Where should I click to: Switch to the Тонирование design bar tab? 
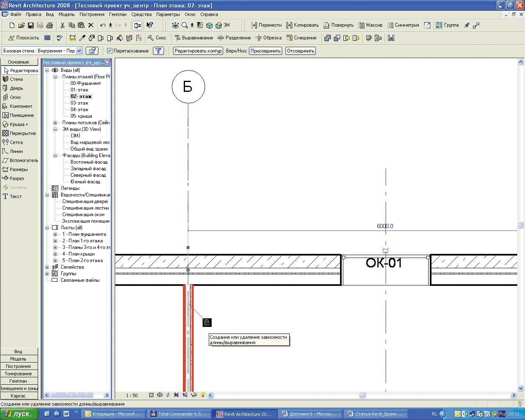click(x=18, y=374)
